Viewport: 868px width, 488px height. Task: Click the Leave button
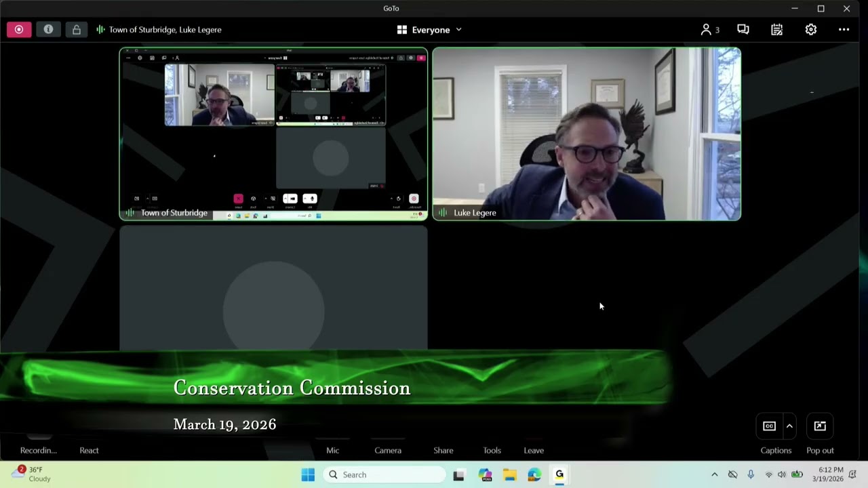tap(534, 450)
